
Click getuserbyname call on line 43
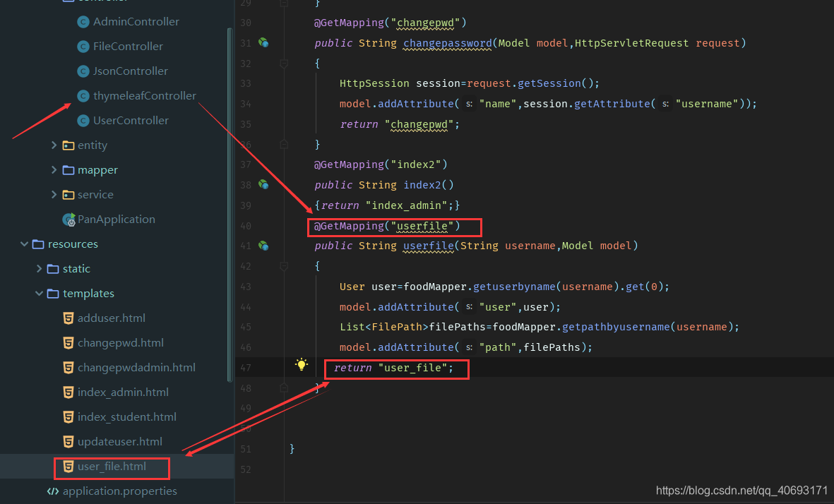click(514, 287)
